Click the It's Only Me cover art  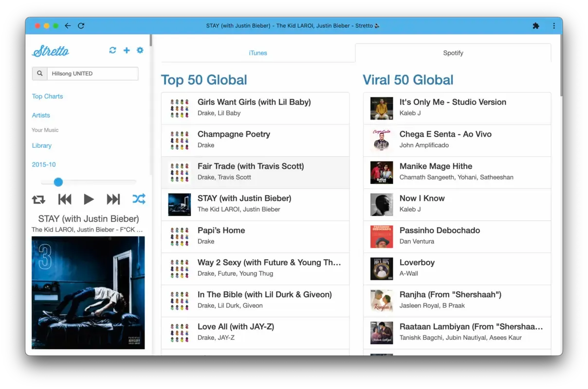coord(382,108)
